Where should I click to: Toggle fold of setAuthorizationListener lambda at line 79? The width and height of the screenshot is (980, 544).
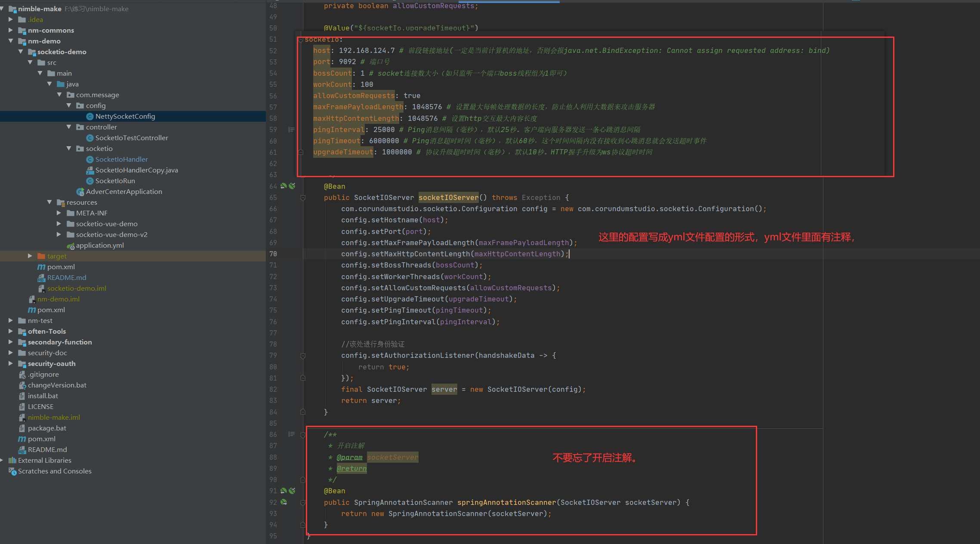303,356
